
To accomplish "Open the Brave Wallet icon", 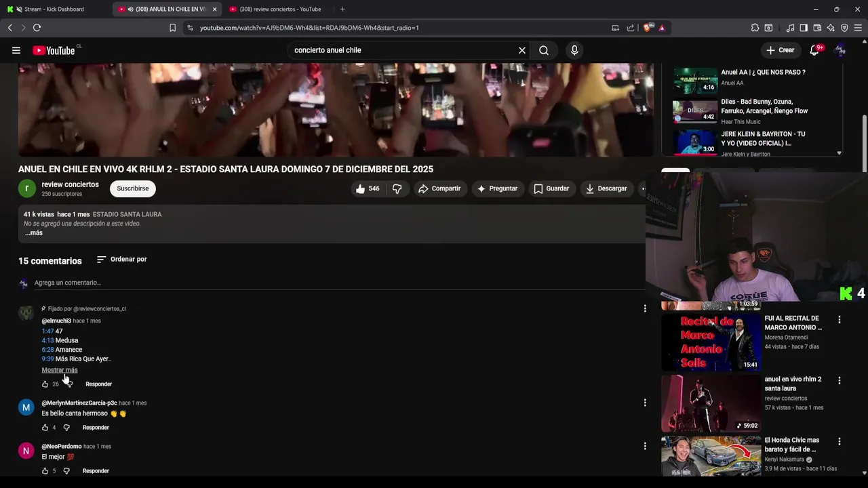I will (x=817, y=28).
